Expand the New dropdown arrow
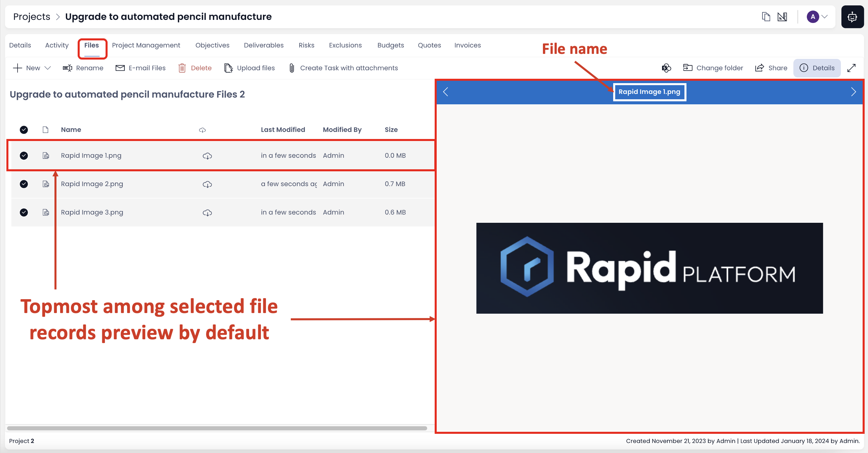Viewport: 868px width, 453px height. (48, 68)
